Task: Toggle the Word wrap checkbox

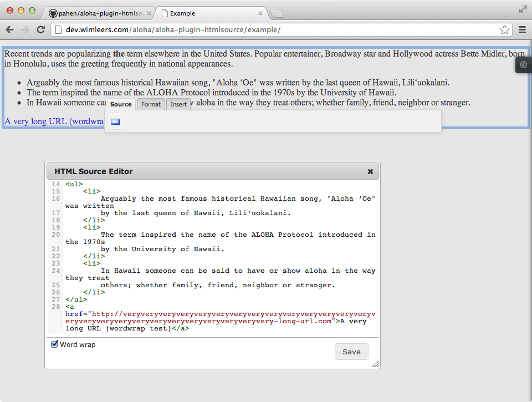Action: coord(54,344)
